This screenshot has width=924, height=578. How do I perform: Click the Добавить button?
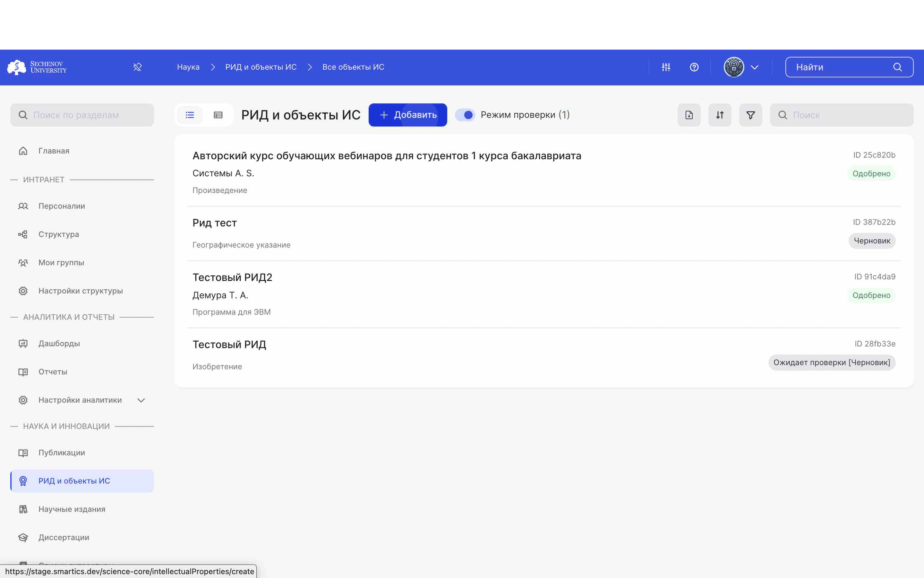click(407, 115)
